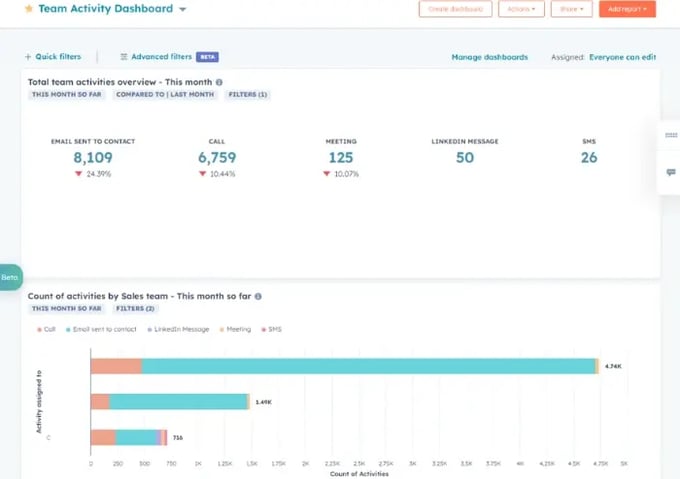Image resolution: width=680 pixels, height=479 pixels.
Task: Click info icon beside Count of activities title
Action: [258, 297]
